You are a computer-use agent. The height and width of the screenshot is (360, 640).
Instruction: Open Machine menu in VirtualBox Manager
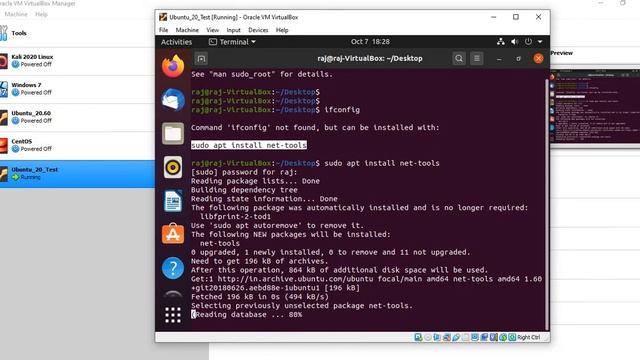16,14
